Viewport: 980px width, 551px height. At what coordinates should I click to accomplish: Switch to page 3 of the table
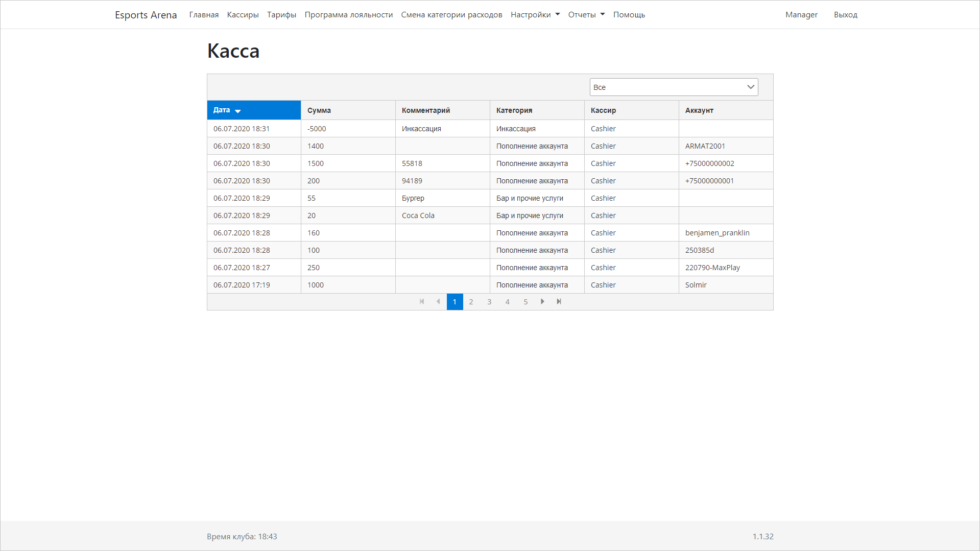(489, 302)
